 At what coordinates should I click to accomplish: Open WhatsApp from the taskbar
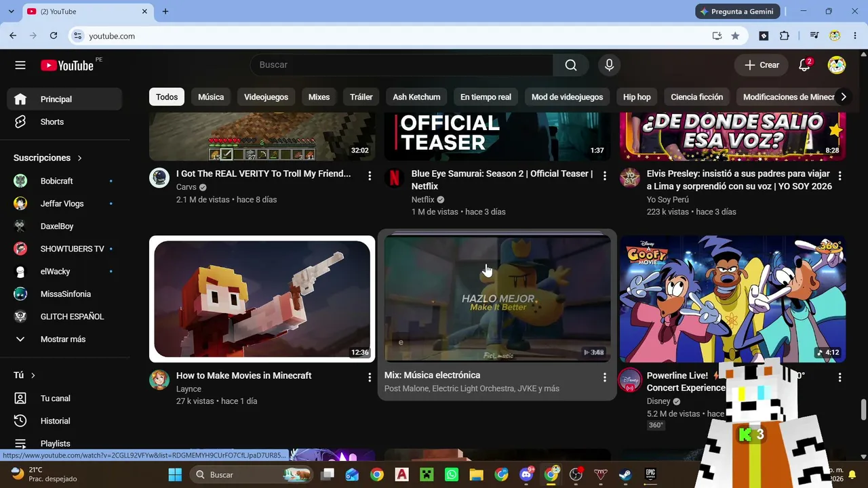click(452, 474)
